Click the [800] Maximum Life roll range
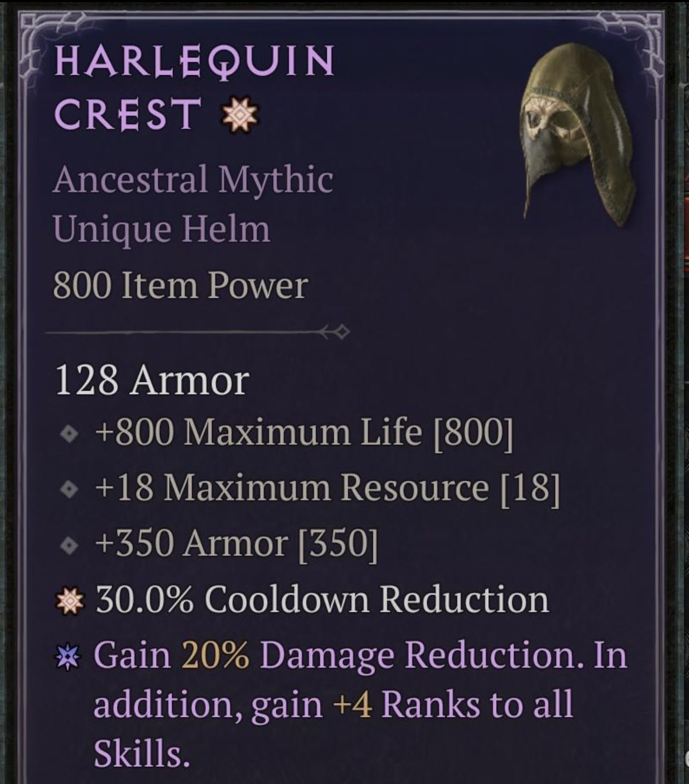The height and width of the screenshot is (784, 689). pos(473,433)
